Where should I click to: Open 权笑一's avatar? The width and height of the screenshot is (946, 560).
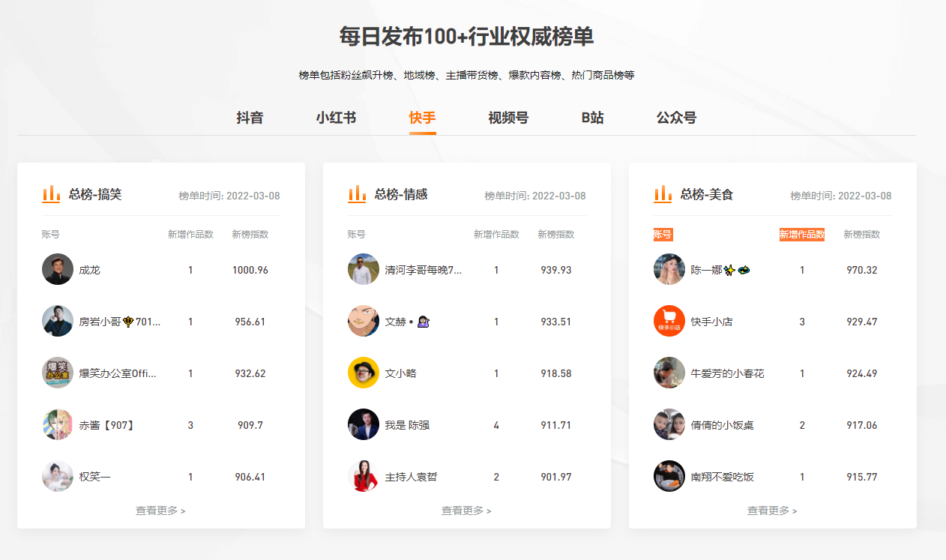(58, 476)
